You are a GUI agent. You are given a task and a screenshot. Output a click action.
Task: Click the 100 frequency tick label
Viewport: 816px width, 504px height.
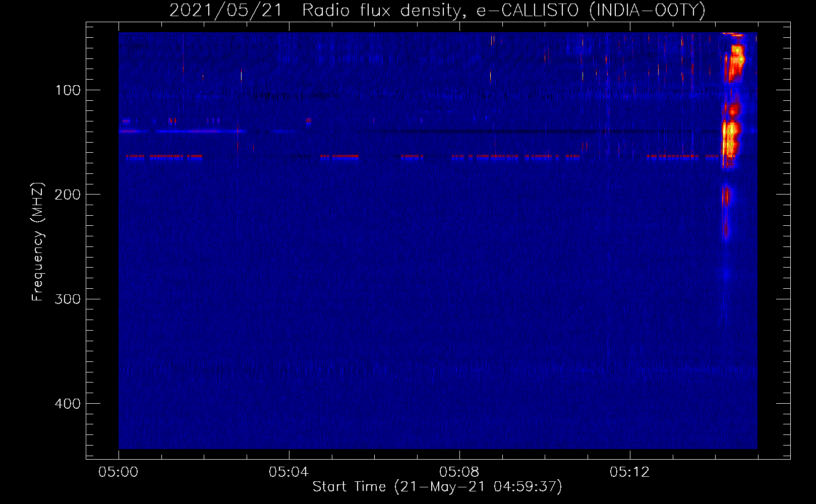click(68, 90)
